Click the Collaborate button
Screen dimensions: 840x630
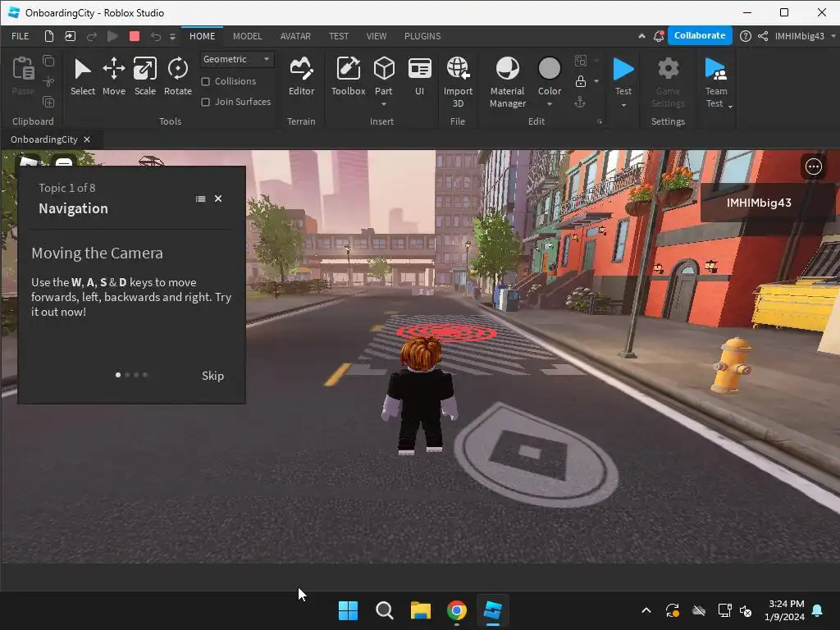pos(700,35)
